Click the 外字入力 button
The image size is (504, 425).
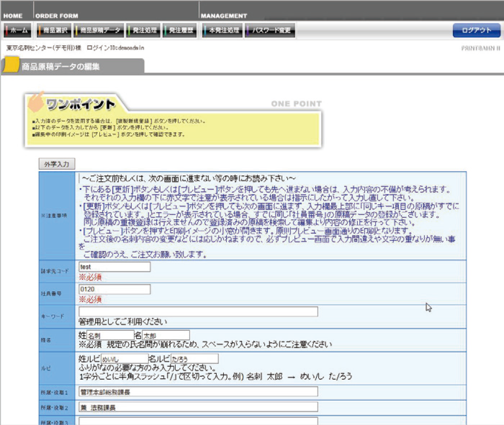[x=57, y=164]
